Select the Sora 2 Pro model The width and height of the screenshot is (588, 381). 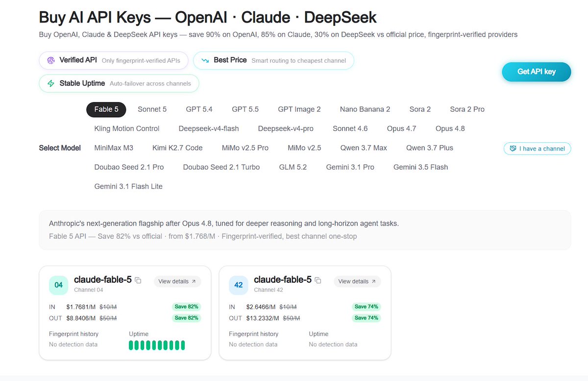click(x=467, y=109)
